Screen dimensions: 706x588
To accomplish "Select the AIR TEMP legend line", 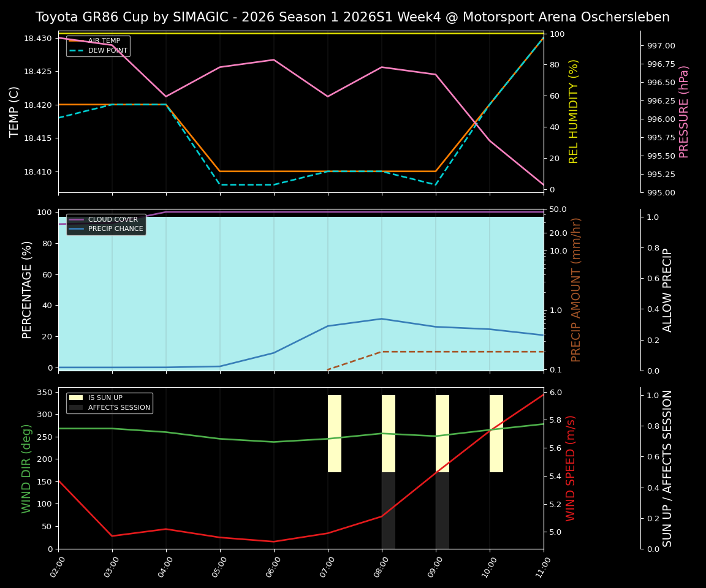I will (x=77, y=42).
